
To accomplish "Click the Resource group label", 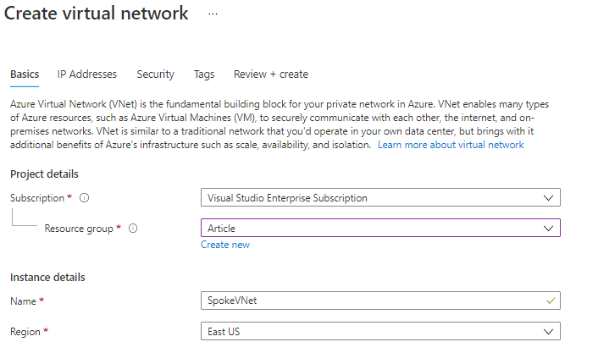I will click(x=80, y=229).
